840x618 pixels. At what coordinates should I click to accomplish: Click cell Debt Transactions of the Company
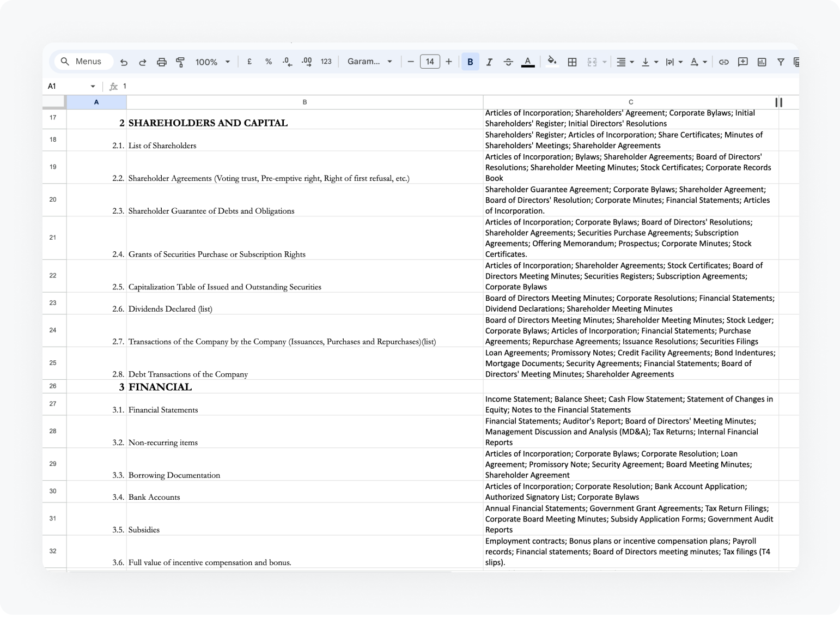(305, 363)
